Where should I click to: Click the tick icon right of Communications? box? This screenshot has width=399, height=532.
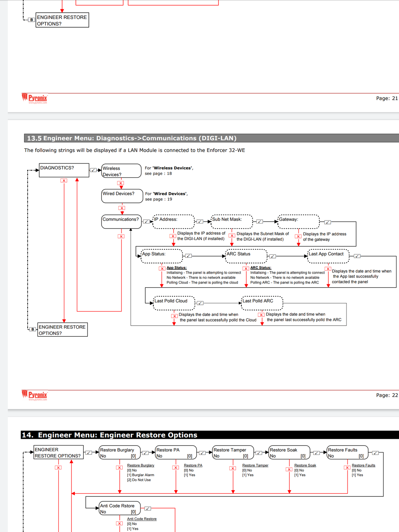click(146, 222)
